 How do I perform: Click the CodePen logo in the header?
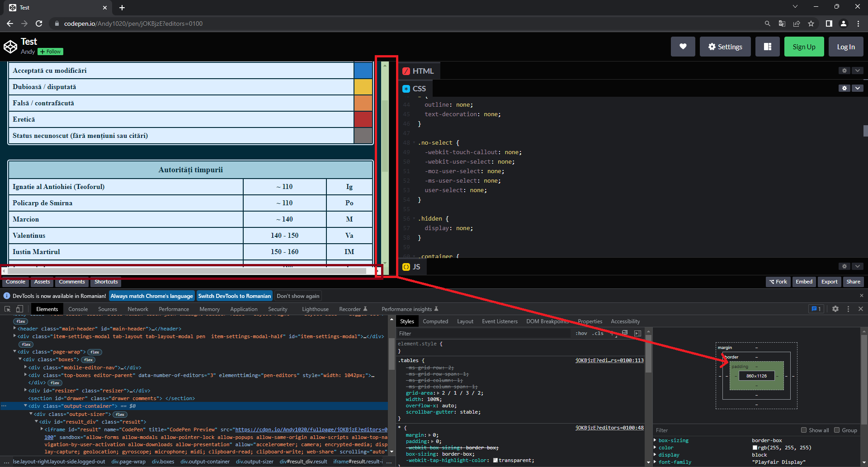[10, 47]
